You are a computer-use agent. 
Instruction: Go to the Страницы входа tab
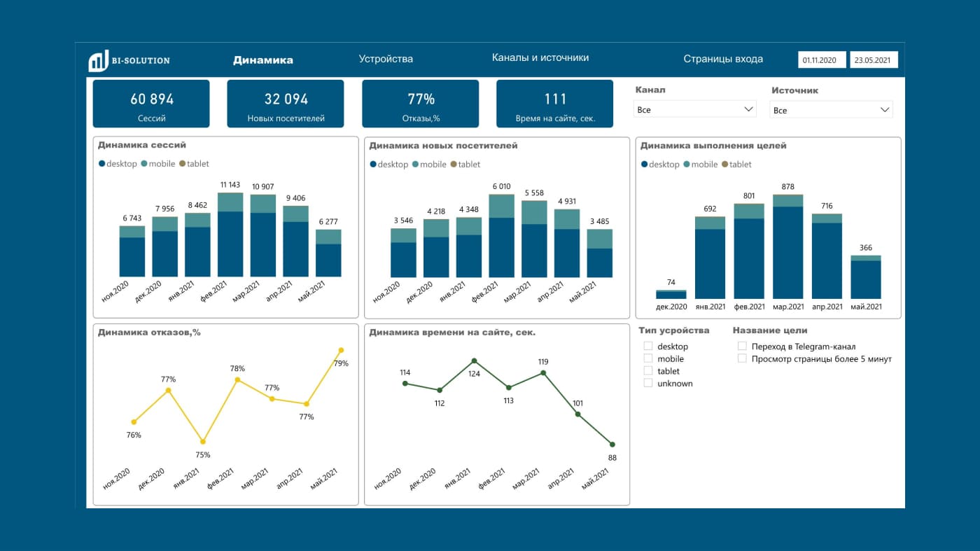(x=723, y=59)
